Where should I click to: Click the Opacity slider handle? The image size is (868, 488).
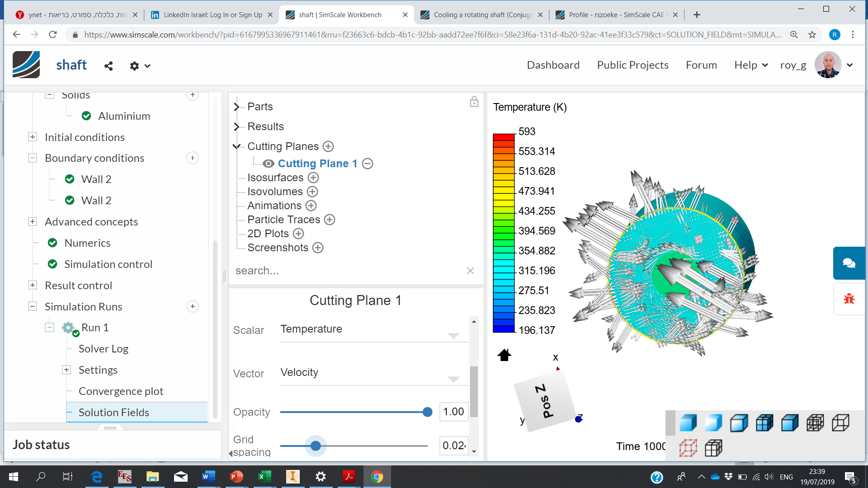coord(427,412)
